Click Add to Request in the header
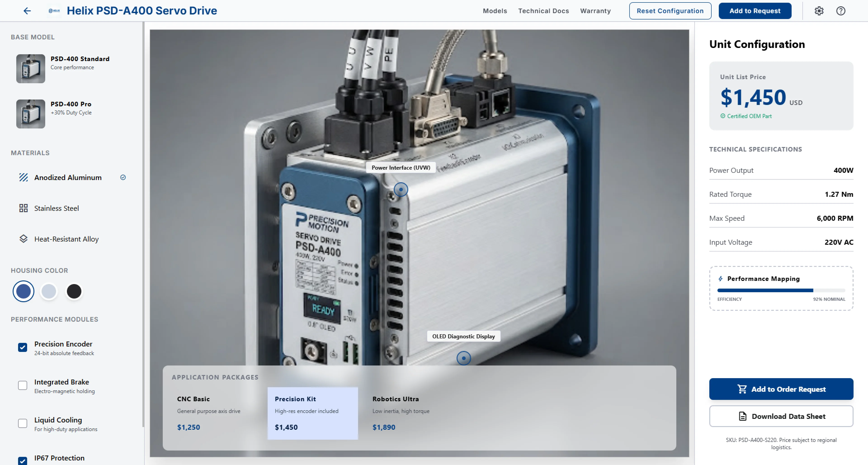The width and height of the screenshot is (868, 465). (x=755, y=11)
